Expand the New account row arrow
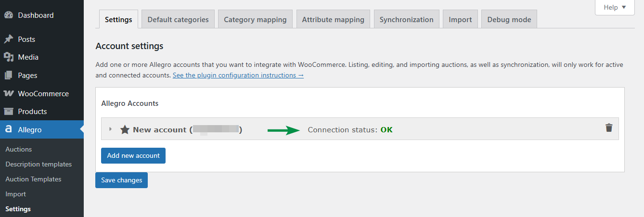 click(110, 129)
